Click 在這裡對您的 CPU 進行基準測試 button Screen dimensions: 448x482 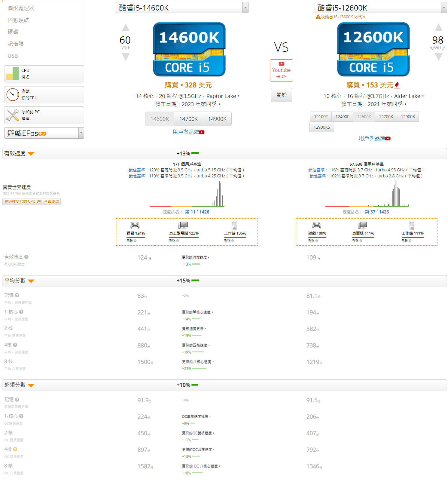[x=32, y=201]
